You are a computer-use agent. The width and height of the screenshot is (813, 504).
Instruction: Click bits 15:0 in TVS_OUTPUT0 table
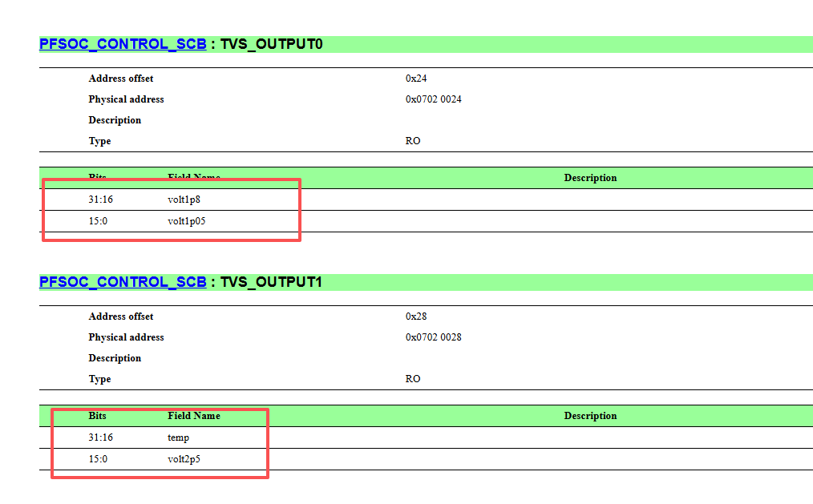point(98,221)
